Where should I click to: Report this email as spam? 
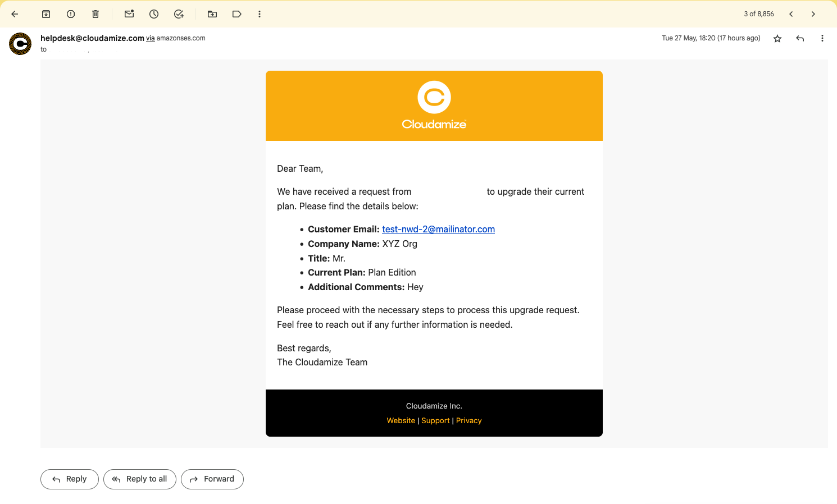71,14
